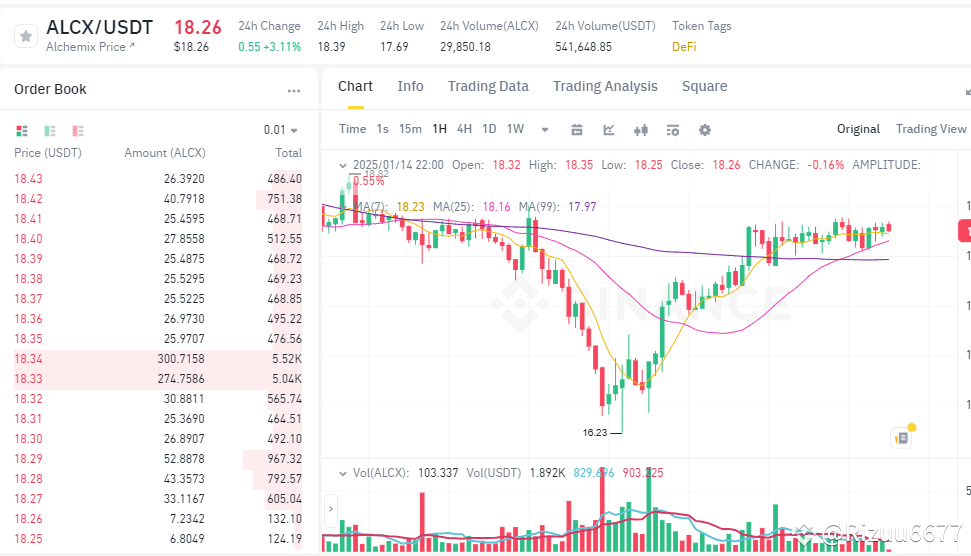This screenshot has width=971, height=556.
Task: Open the 0.01 price precision dropdown
Action: [x=281, y=130]
